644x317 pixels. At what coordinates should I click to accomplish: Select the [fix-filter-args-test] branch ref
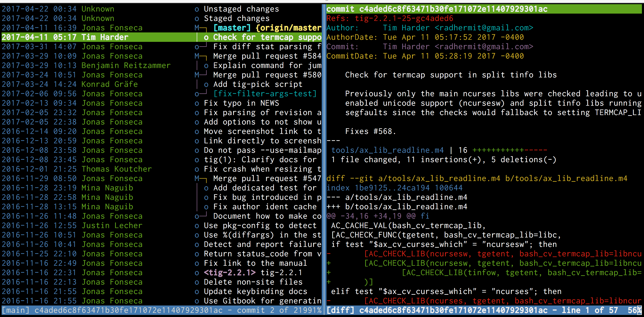pos(265,94)
